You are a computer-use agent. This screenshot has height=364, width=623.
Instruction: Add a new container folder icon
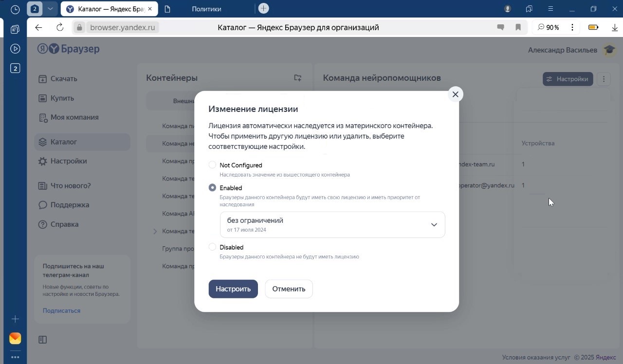click(x=298, y=78)
